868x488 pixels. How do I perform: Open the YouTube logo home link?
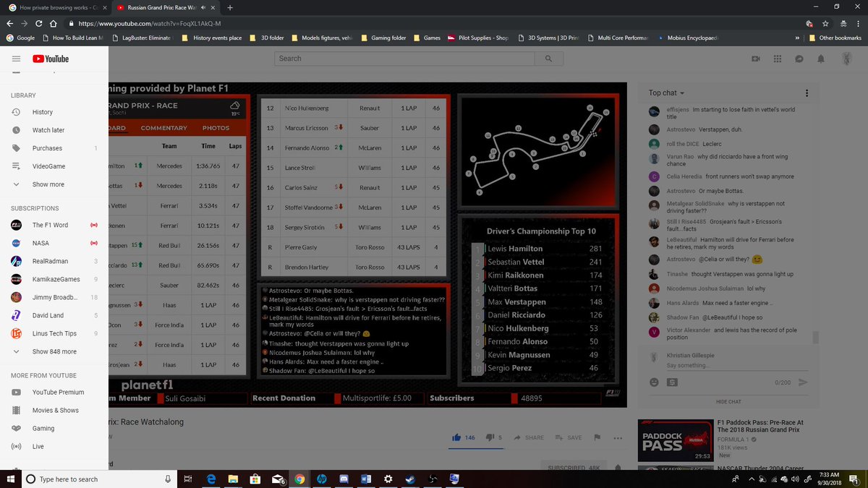(x=51, y=59)
